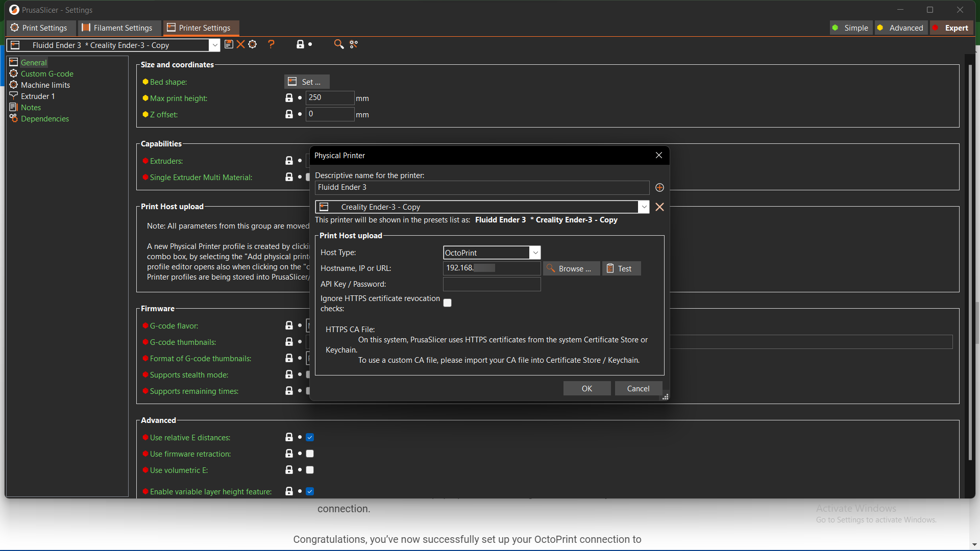The height and width of the screenshot is (551, 980).
Task: Click the search icon in toolbar
Action: click(x=338, y=44)
